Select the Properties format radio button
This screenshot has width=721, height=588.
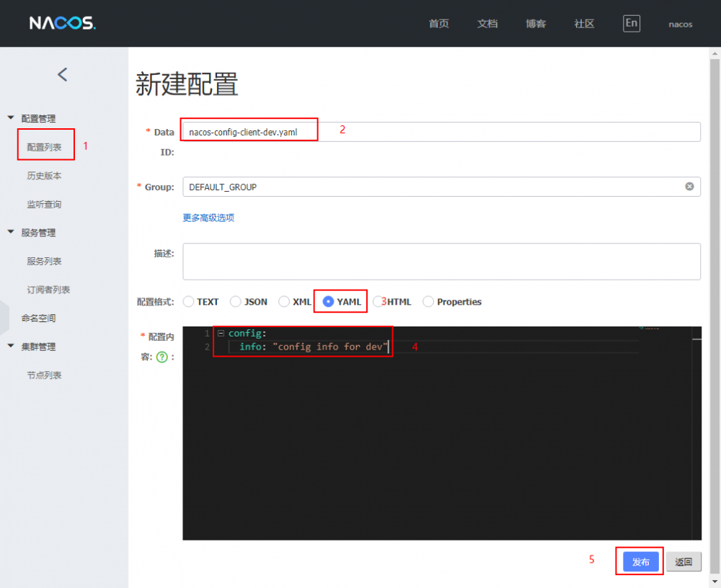click(x=428, y=301)
